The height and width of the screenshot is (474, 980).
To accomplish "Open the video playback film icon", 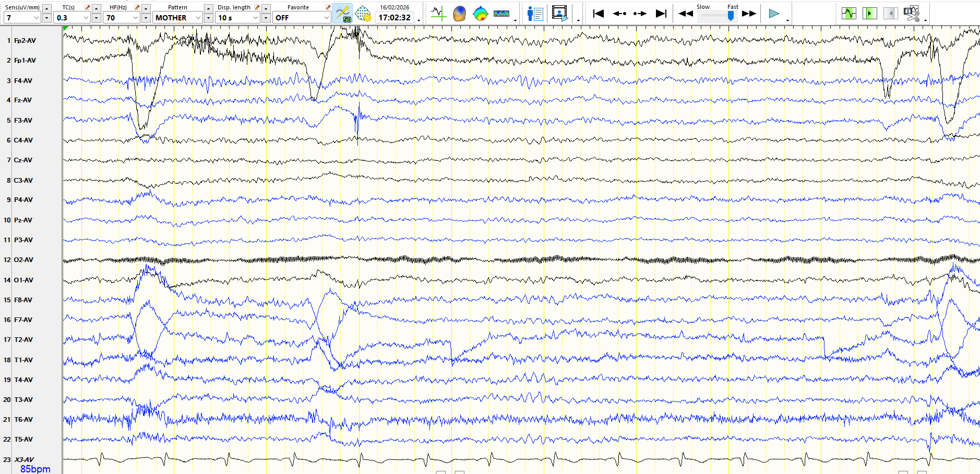I will (560, 14).
